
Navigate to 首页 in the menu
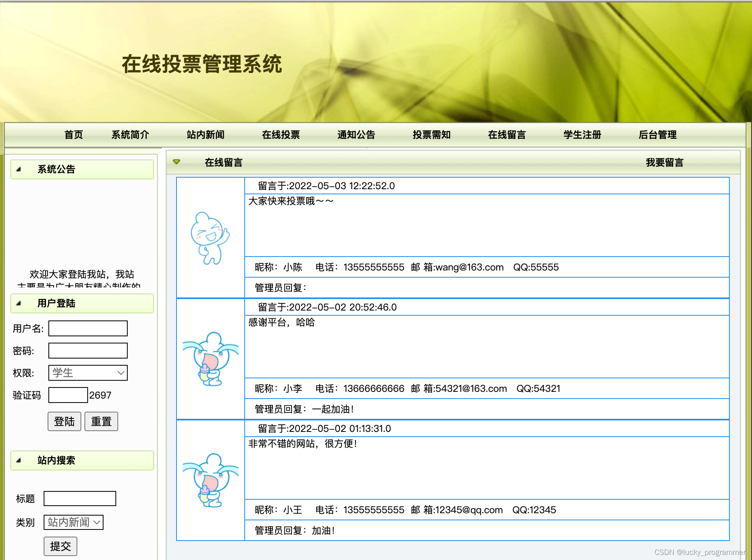pyautogui.click(x=73, y=134)
